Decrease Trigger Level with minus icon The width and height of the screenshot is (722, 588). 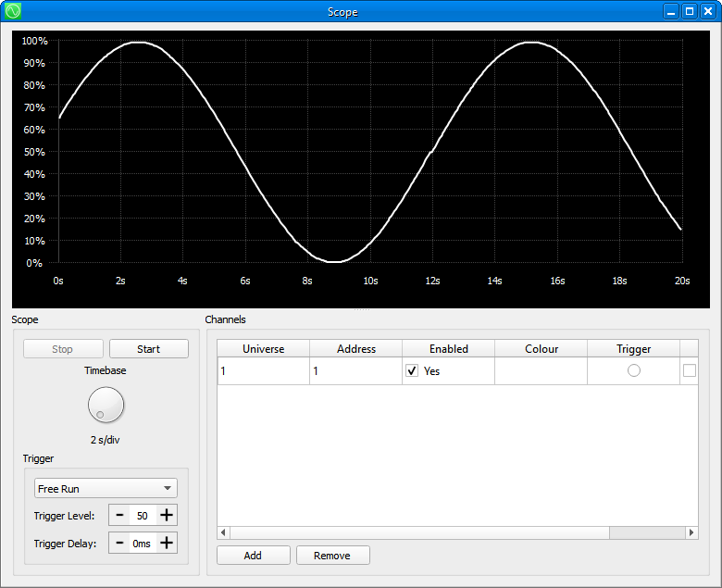tap(119, 516)
